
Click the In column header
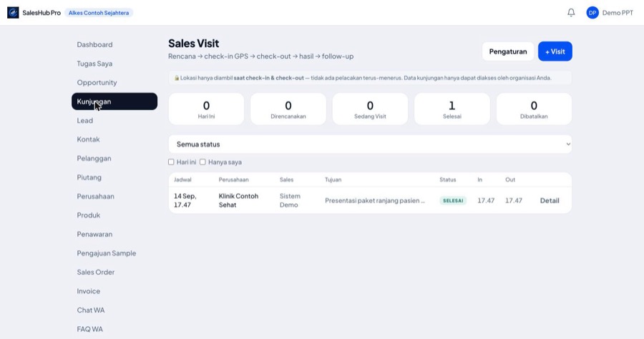pyautogui.click(x=479, y=180)
